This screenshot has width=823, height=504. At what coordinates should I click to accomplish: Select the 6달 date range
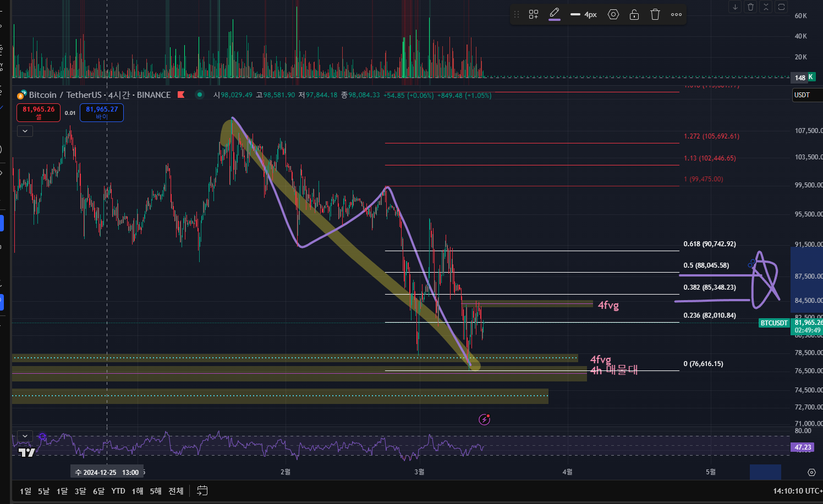tap(98, 491)
